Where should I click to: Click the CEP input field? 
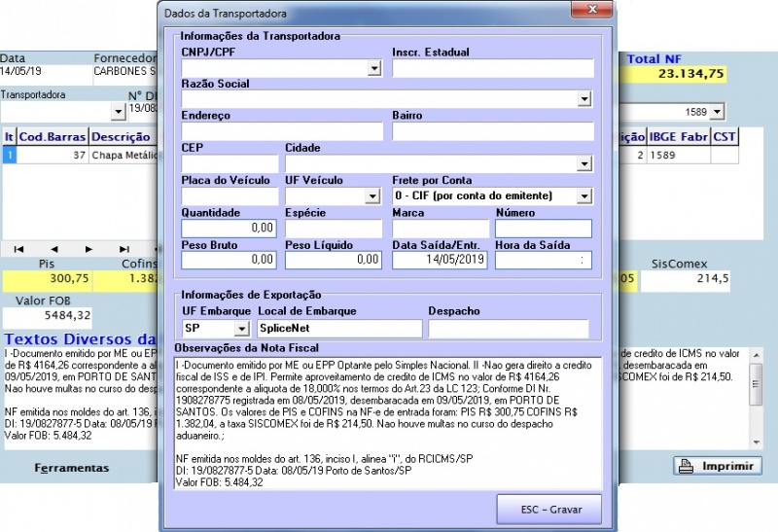point(230,163)
